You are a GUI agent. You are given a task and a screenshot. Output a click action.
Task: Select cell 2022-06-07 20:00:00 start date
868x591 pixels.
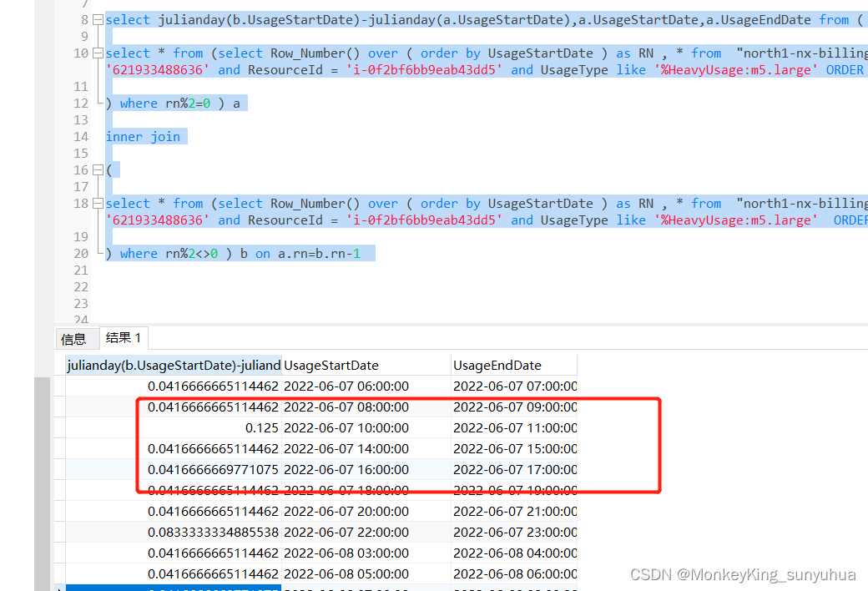(366, 511)
